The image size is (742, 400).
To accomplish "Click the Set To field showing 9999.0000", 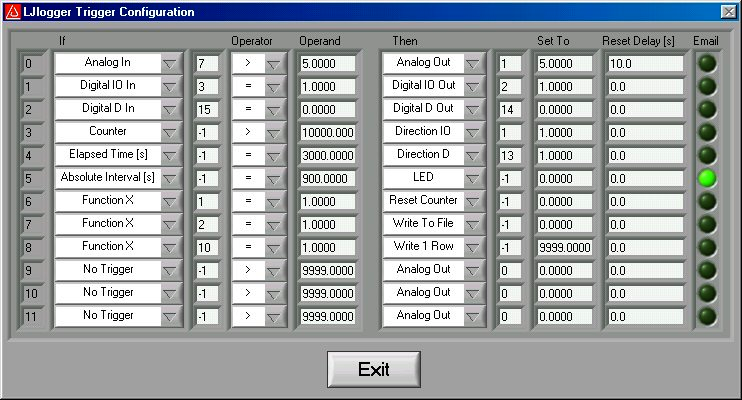I will pyautogui.click(x=563, y=247).
